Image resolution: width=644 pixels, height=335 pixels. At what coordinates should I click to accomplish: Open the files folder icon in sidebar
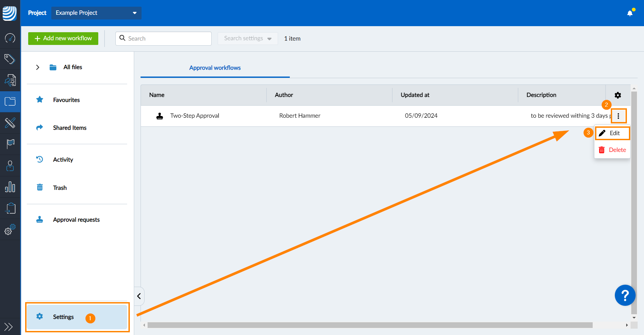click(x=10, y=101)
